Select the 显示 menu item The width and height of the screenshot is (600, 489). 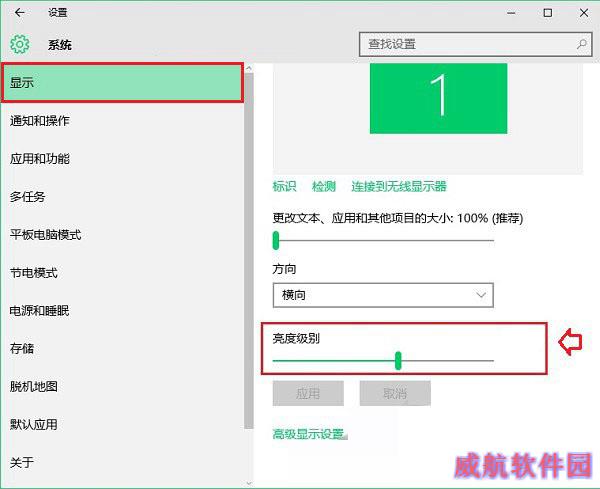[122, 83]
